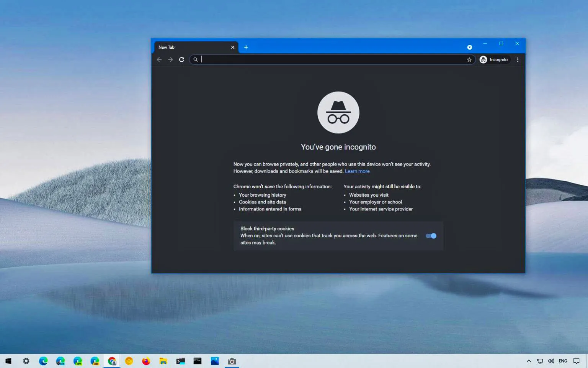This screenshot has width=588, height=368.
Task: Bookmark this tab with the star icon
Action: tap(469, 59)
